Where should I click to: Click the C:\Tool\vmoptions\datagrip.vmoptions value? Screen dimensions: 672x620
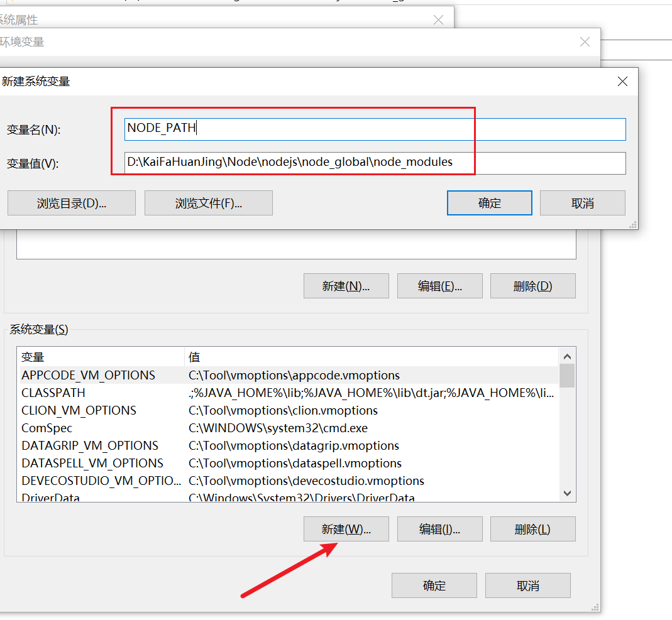pos(294,445)
